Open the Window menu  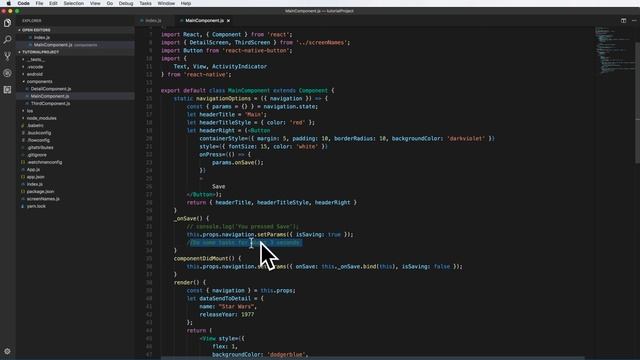(x=166, y=3)
